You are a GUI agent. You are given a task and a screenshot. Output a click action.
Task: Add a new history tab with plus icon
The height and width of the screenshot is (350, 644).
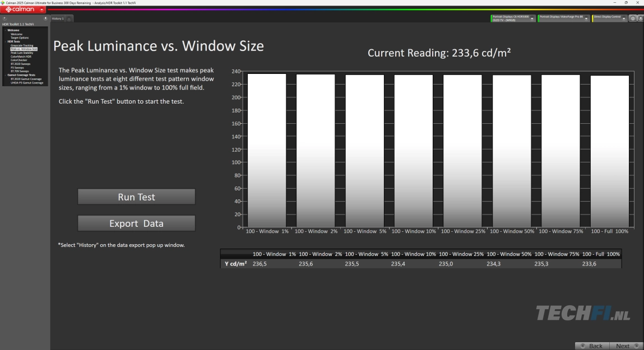(69, 19)
